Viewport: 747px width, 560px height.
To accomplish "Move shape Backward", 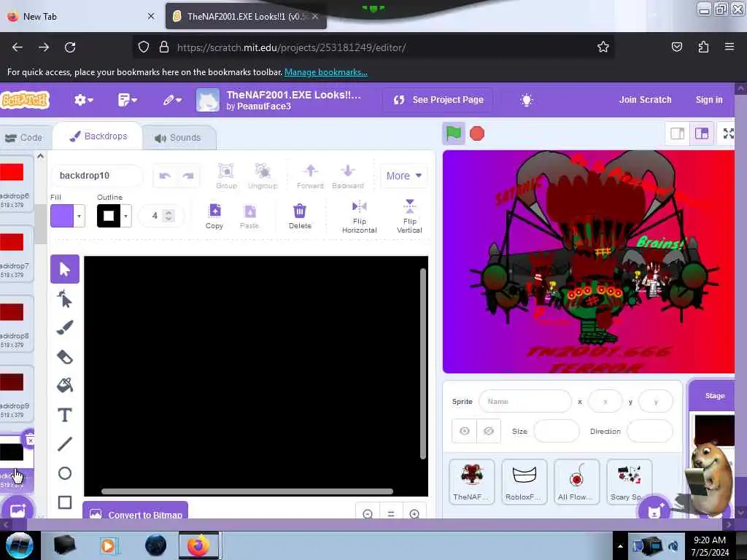I will coord(348,176).
